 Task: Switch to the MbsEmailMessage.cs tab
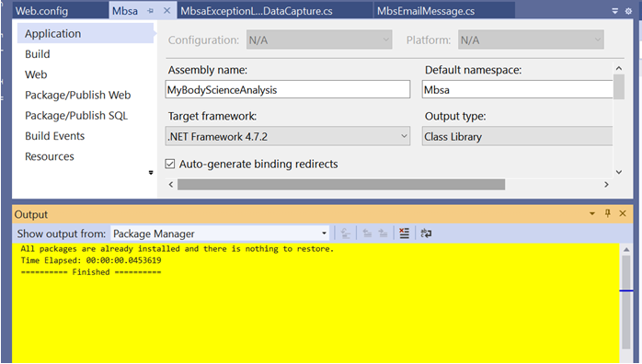[426, 11]
